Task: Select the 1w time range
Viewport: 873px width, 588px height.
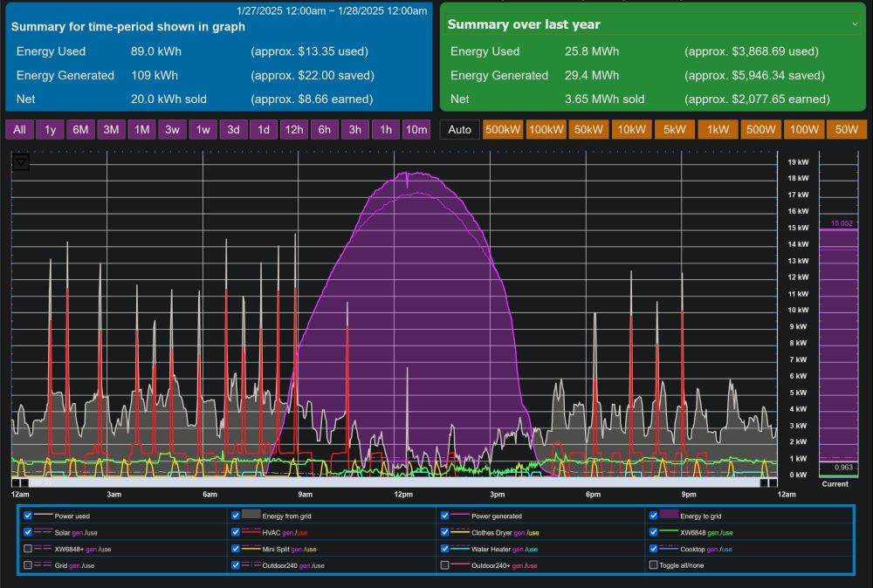Action: (203, 130)
